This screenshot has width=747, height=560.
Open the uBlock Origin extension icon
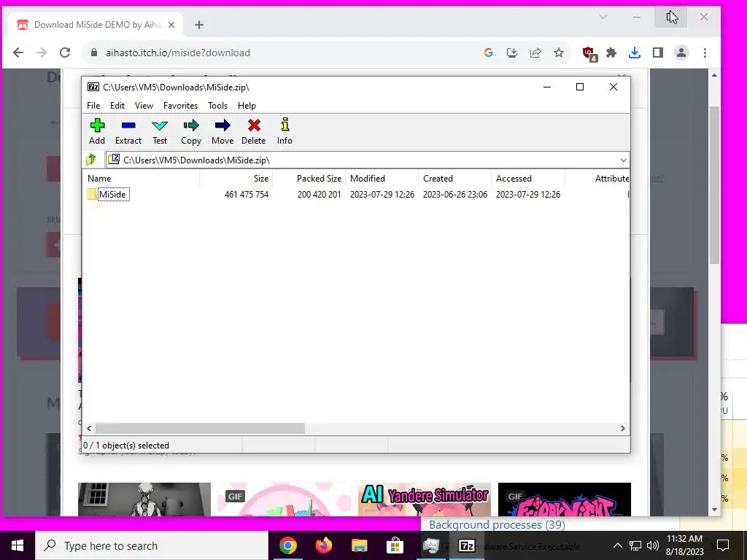coord(589,53)
